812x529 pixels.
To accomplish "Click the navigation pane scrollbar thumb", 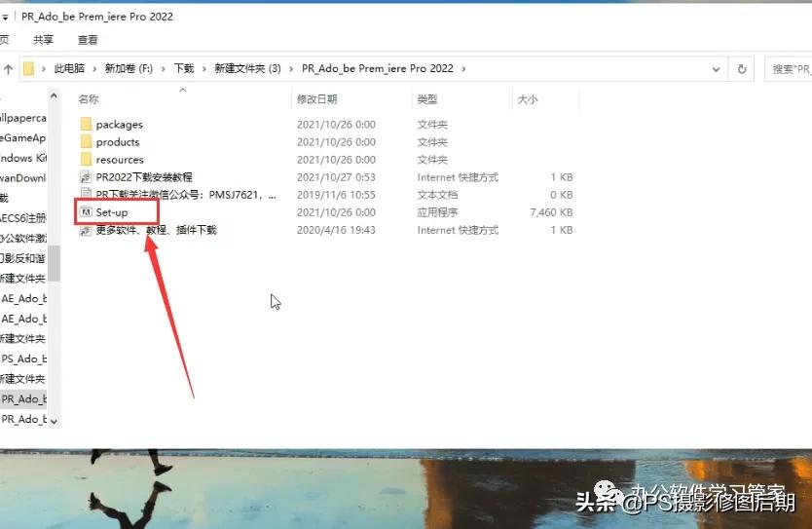I will [55, 263].
